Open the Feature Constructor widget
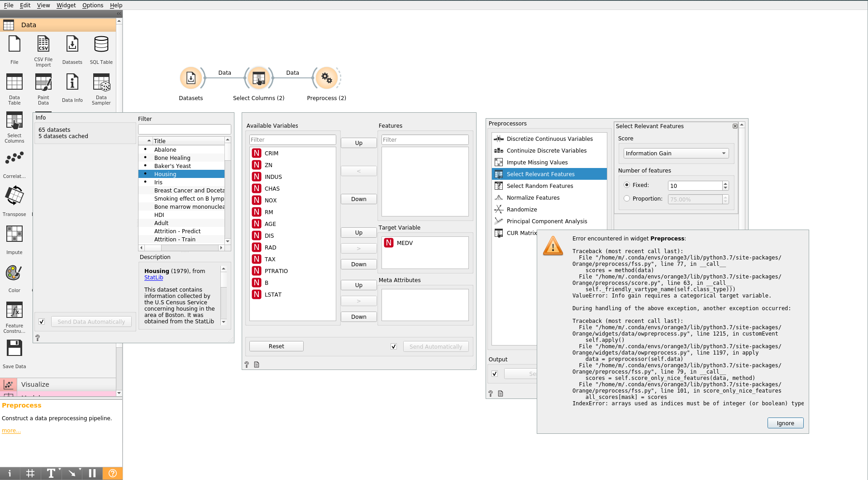Viewport: 868px width, 480px height. click(14, 310)
